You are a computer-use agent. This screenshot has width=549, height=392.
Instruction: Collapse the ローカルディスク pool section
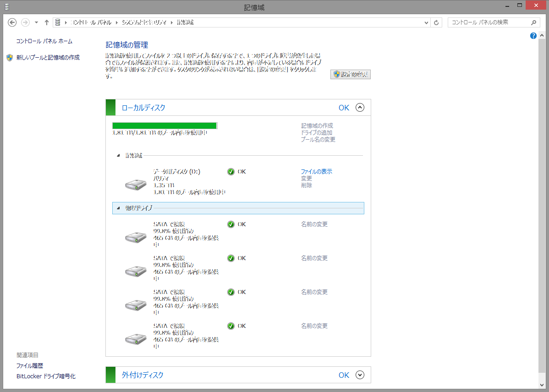tap(360, 108)
